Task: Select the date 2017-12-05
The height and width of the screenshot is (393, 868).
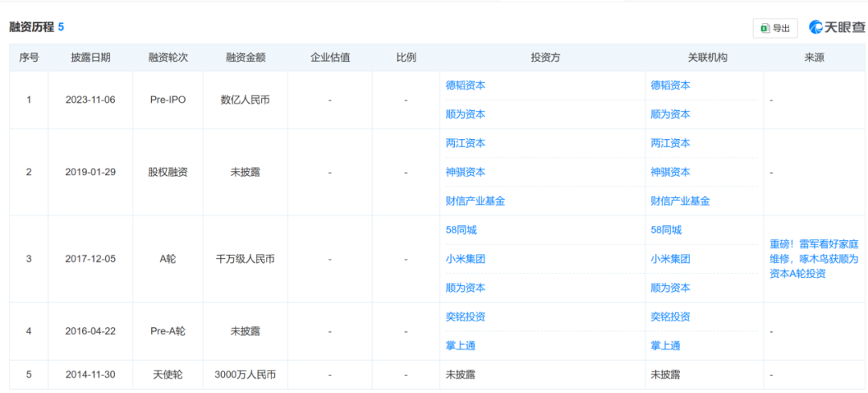Action: pyautogui.click(x=90, y=259)
